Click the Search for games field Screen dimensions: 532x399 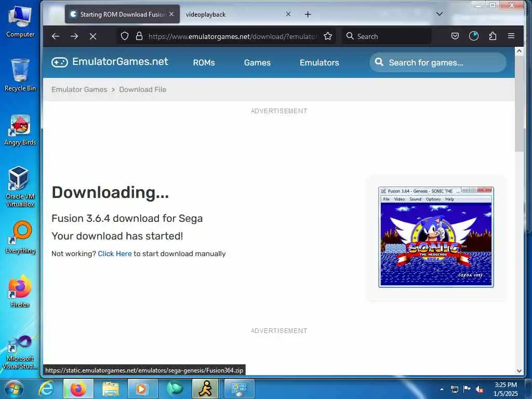tap(437, 62)
